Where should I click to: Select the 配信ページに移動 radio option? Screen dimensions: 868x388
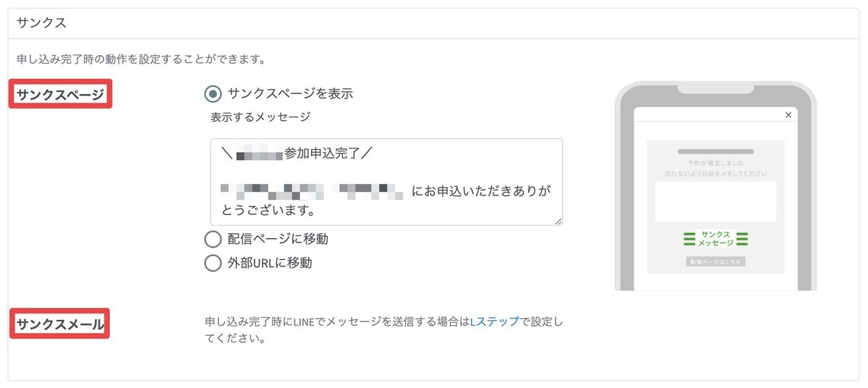213,239
